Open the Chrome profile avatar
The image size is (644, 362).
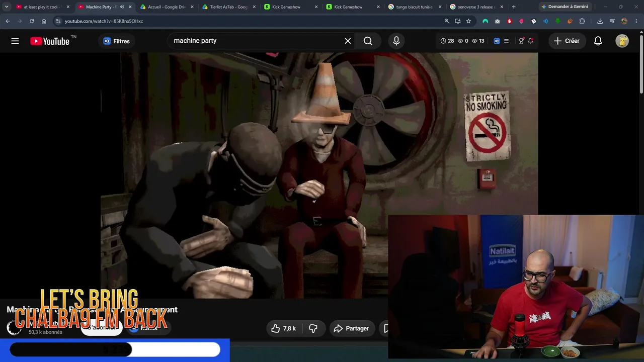click(624, 21)
